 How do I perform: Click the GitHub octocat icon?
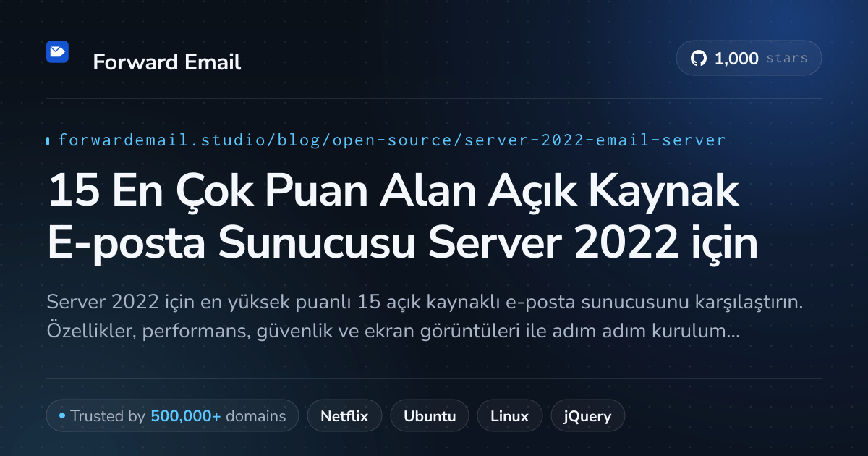tap(699, 59)
